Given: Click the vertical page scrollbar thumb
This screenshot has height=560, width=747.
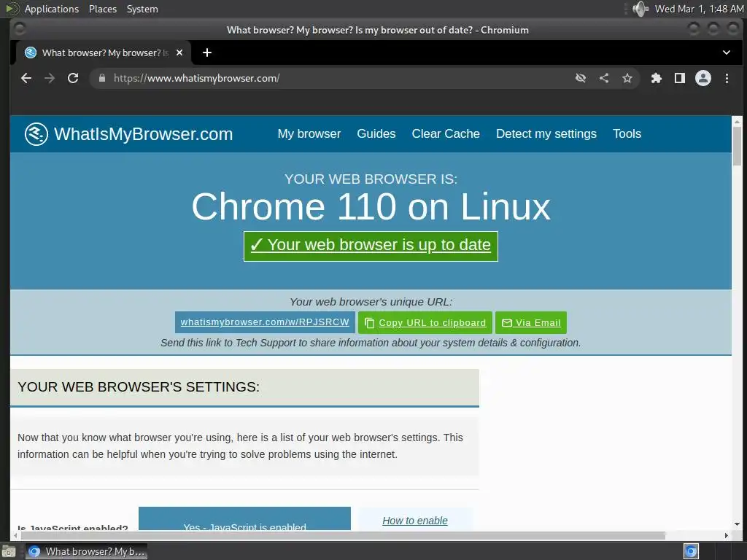Looking at the screenshot, I should pos(737,146).
